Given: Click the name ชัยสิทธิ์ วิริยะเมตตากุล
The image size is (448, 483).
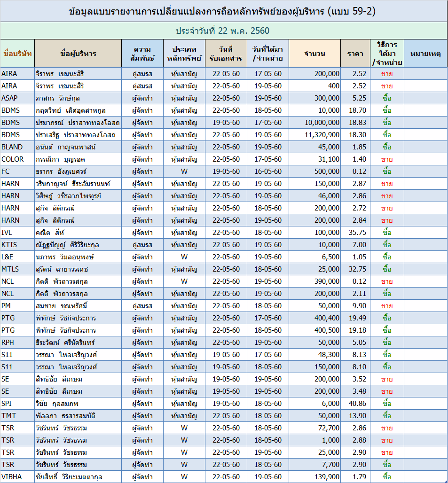Looking at the screenshot, I should coord(69,477).
